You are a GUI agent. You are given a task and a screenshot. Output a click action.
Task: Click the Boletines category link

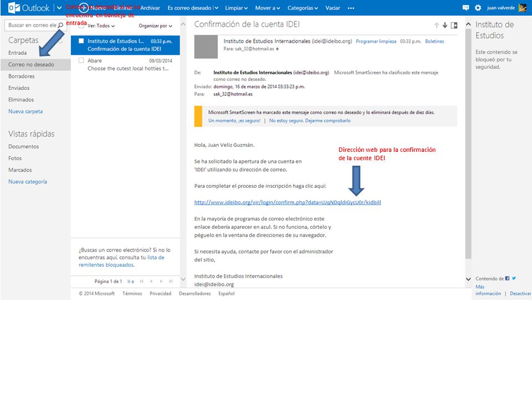(x=434, y=42)
